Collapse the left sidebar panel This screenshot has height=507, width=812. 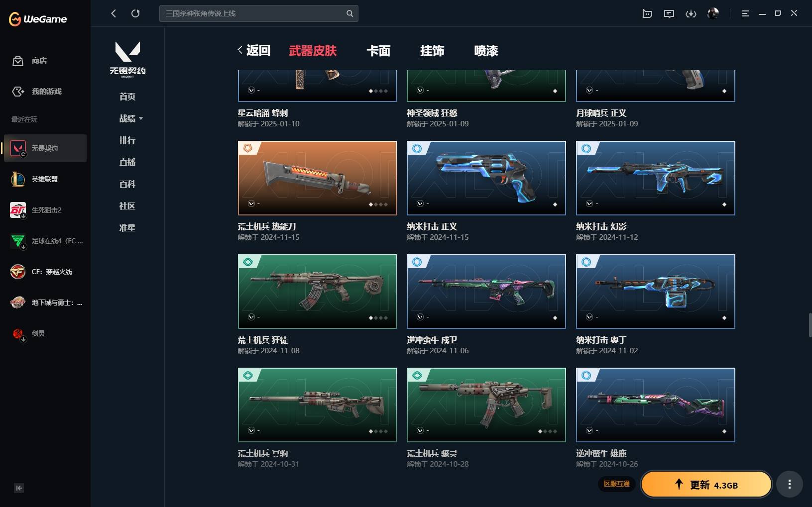pos(19,488)
